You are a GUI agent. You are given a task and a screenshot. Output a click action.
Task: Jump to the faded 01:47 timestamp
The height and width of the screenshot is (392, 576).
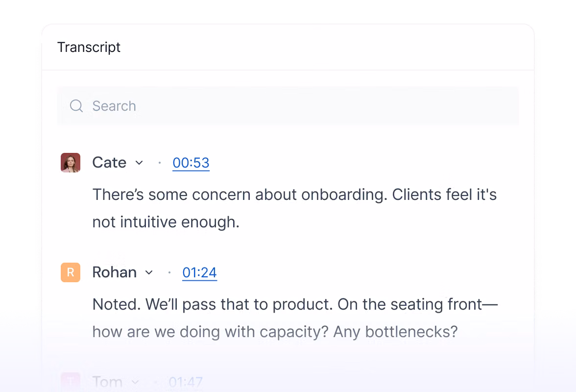(186, 382)
